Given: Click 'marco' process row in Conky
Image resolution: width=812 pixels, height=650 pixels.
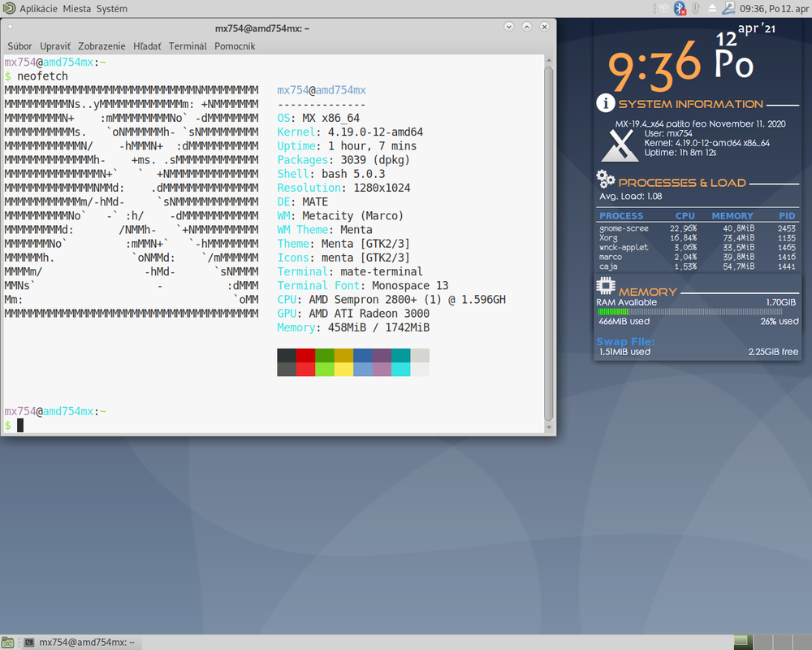Looking at the screenshot, I should click(697, 257).
